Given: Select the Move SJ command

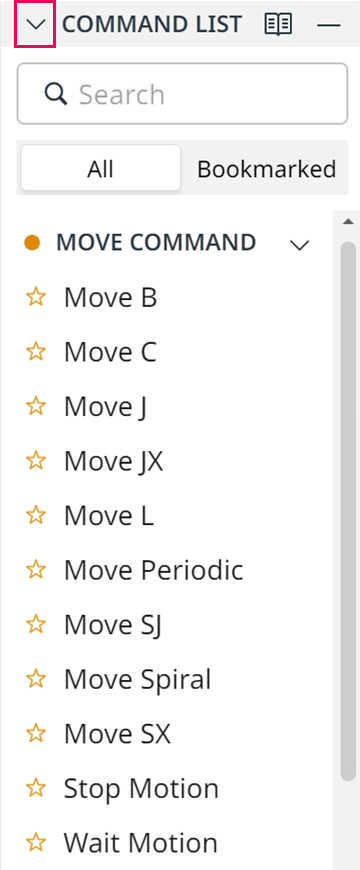Looking at the screenshot, I should coord(113,625).
